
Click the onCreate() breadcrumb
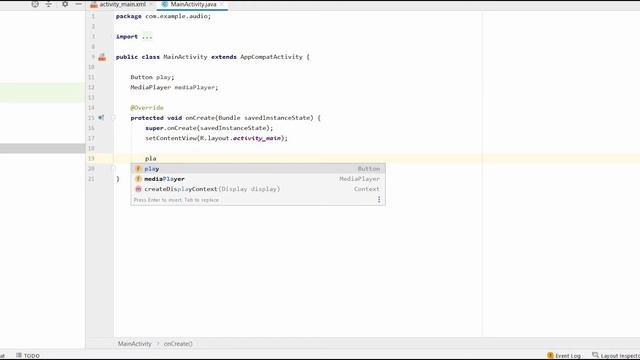click(x=178, y=344)
